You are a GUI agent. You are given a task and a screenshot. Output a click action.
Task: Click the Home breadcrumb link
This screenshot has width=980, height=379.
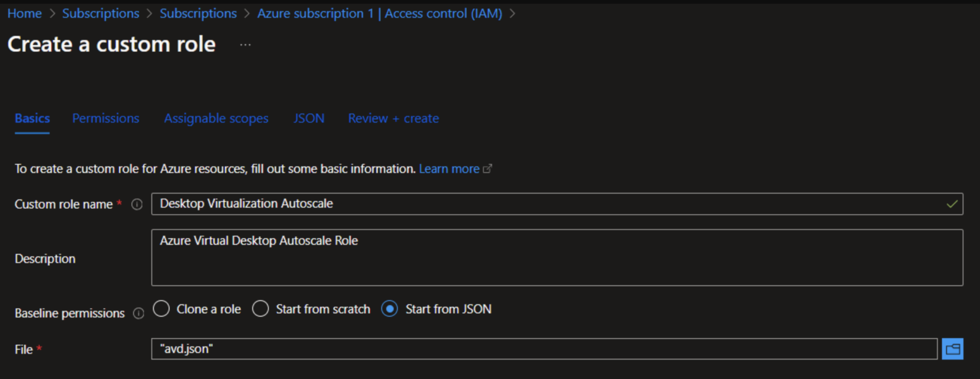(24, 14)
